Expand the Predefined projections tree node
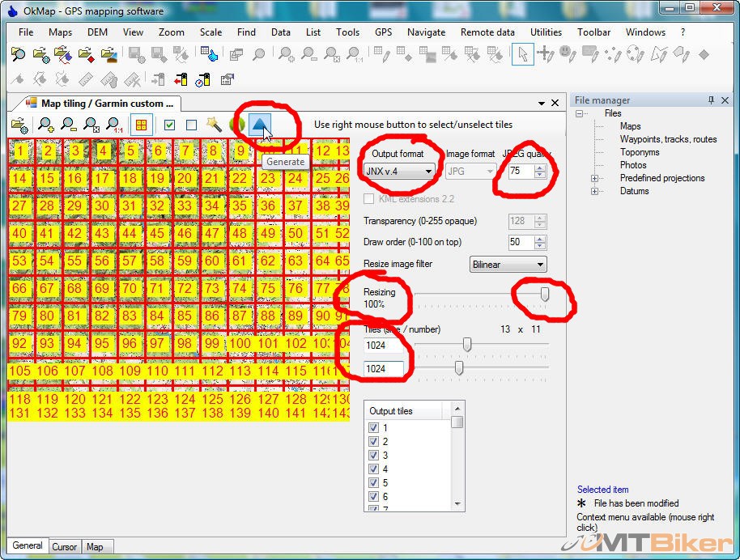 point(595,178)
